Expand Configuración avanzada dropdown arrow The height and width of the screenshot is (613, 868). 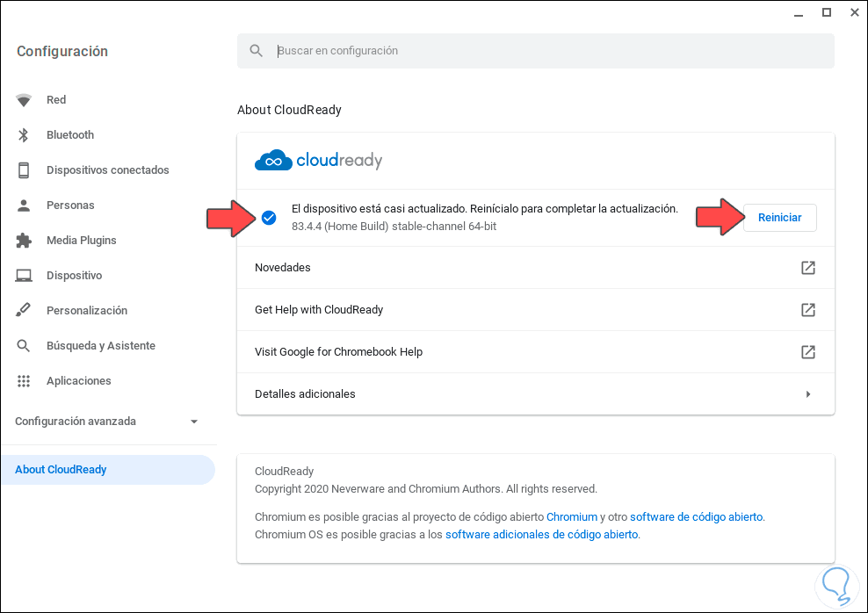tap(194, 422)
